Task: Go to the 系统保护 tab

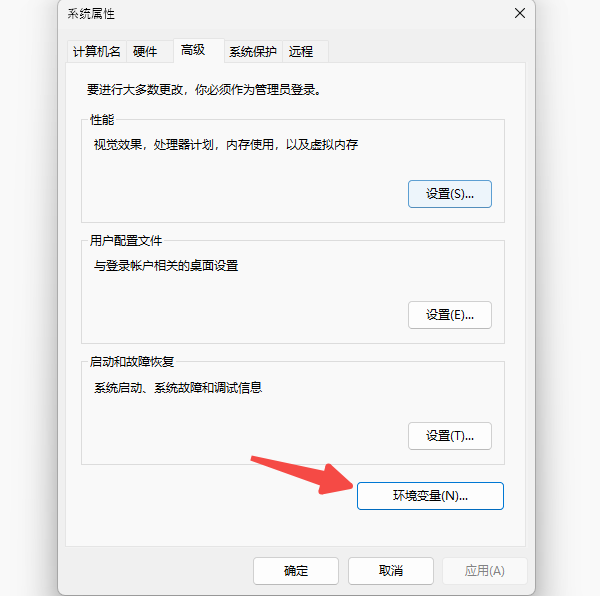Action: point(252,52)
